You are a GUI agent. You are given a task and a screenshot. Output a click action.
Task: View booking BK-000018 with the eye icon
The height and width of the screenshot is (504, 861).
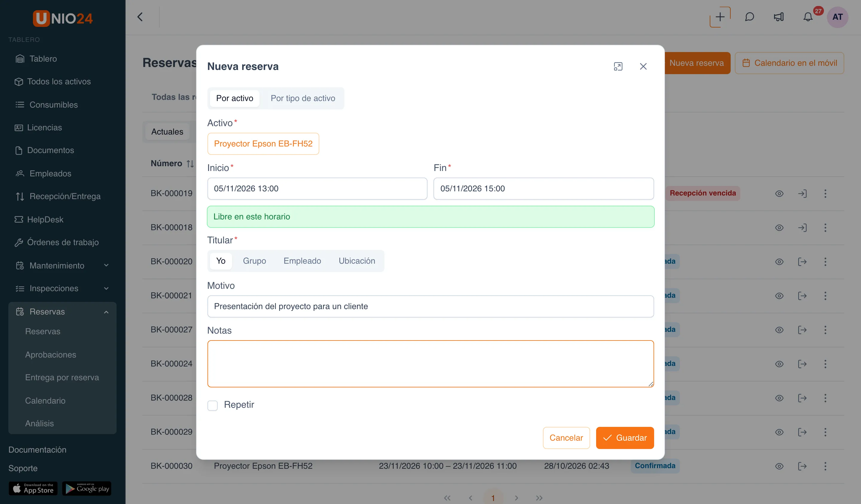(x=779, y=227)
